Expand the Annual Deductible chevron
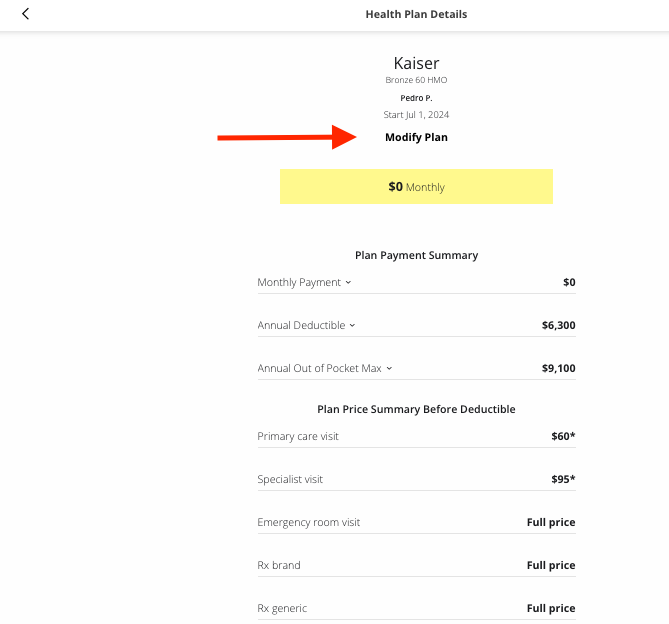The image size is (669, 624). click(352, 325)
